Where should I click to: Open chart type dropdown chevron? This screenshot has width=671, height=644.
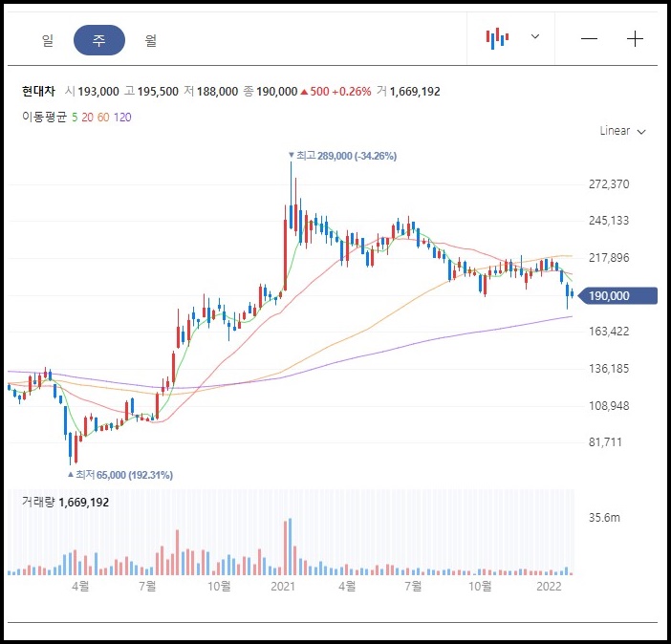pos(535,36)
